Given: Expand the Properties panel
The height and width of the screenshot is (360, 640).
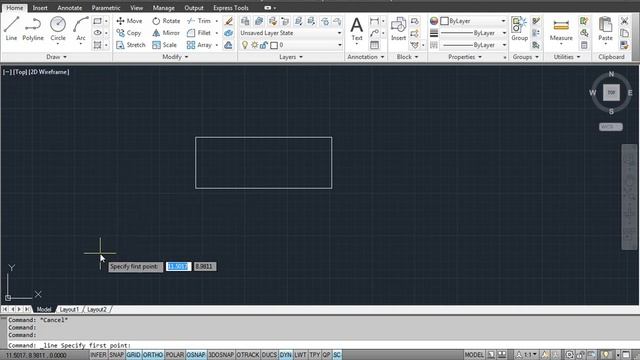Looking at the screenshot, I should coord(465,57).
